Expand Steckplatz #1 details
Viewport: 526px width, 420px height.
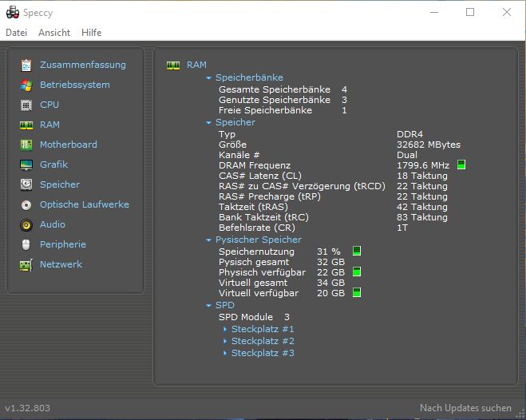[225, 330]
